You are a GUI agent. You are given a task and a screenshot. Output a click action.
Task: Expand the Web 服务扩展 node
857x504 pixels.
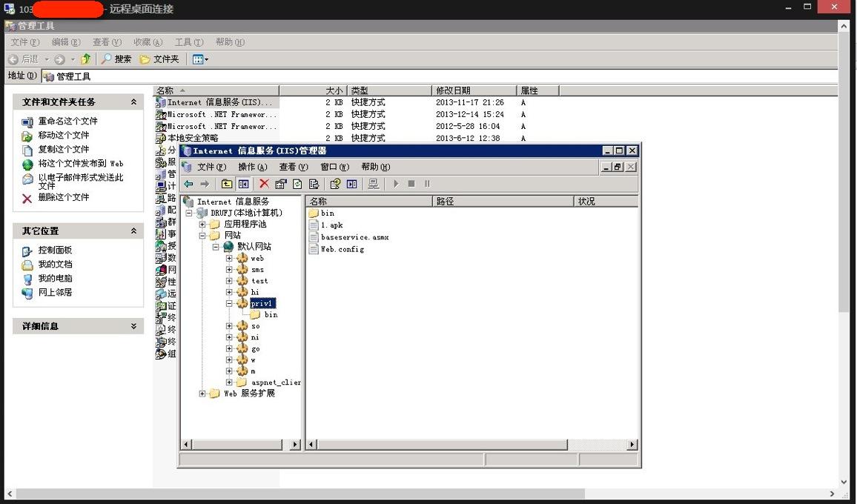coord(202,394)
